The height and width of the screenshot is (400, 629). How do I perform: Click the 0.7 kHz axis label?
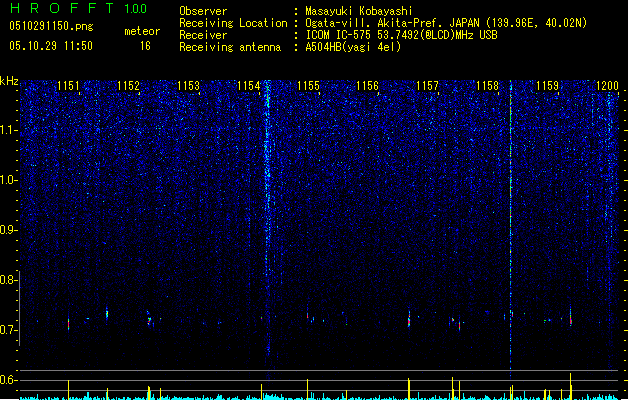pos(9,330)
